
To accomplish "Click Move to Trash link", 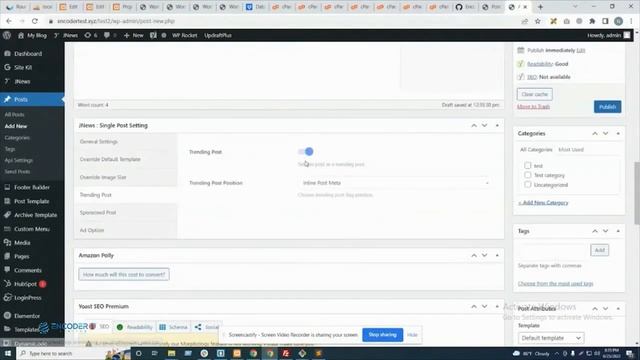I will click(x=533, y=107).
